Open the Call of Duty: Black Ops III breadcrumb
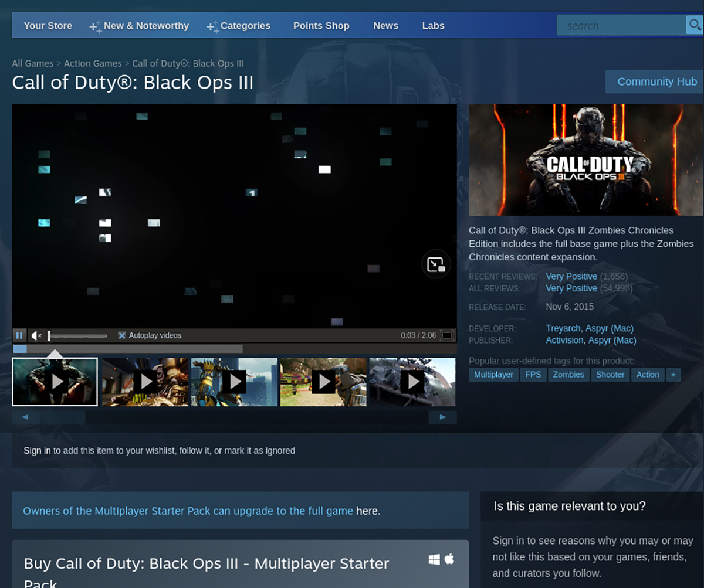 click(x=188, y=63)
